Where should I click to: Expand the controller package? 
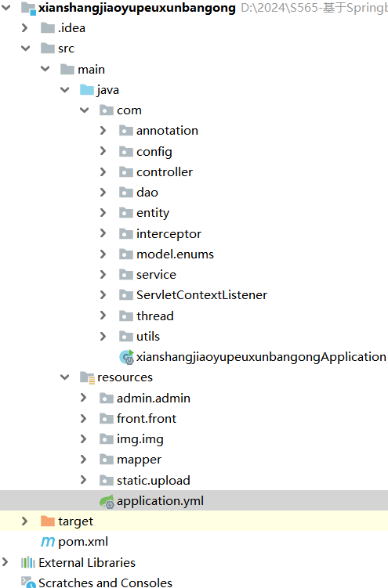103,171
